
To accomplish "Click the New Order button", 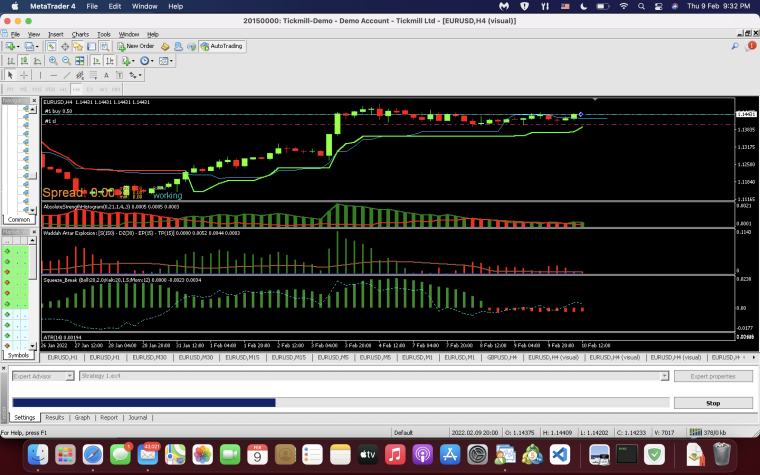I will [x=136, y=46].
